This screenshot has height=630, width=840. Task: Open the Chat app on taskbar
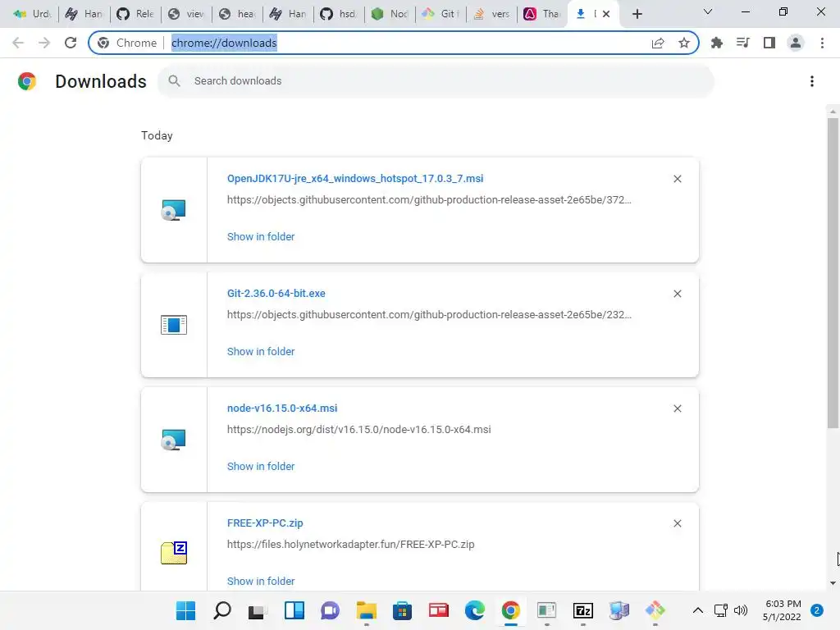[x=330, y=610]
